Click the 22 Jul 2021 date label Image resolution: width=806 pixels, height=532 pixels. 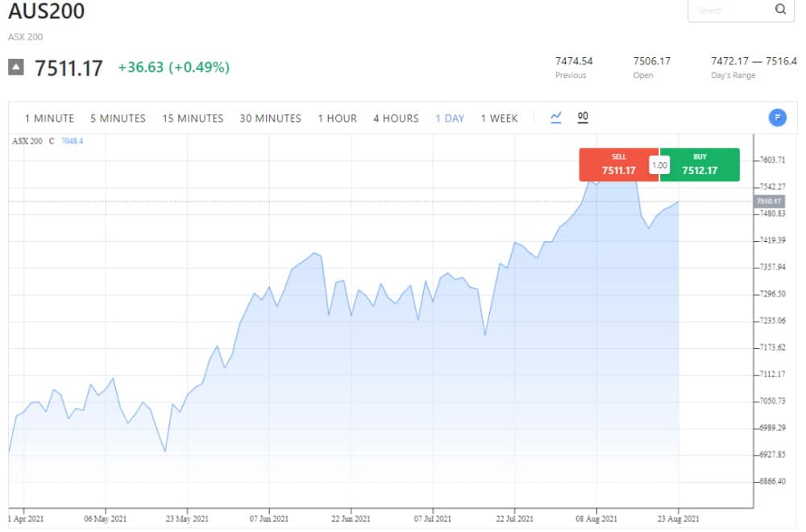pos(514,518)
